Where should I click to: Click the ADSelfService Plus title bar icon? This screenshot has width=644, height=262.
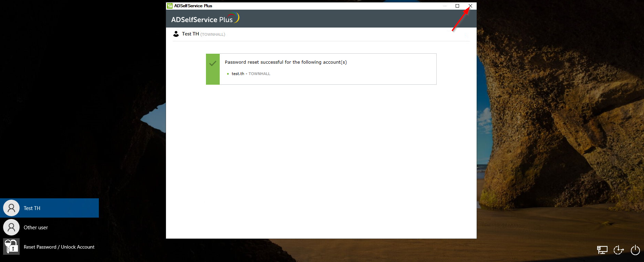[170, 6]
